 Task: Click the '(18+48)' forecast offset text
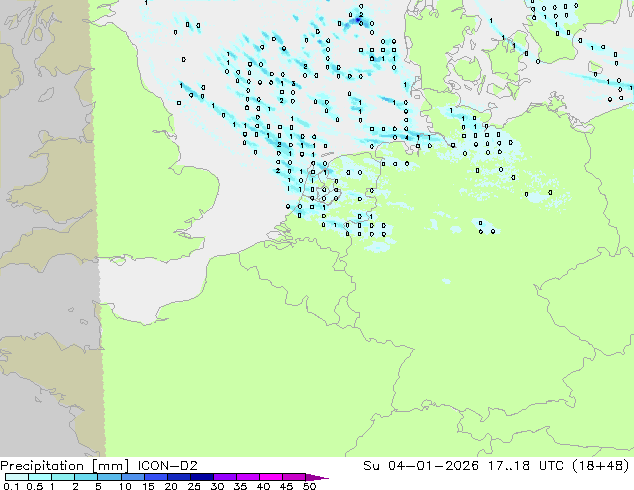pyautogui.click(x=601, y=466)
